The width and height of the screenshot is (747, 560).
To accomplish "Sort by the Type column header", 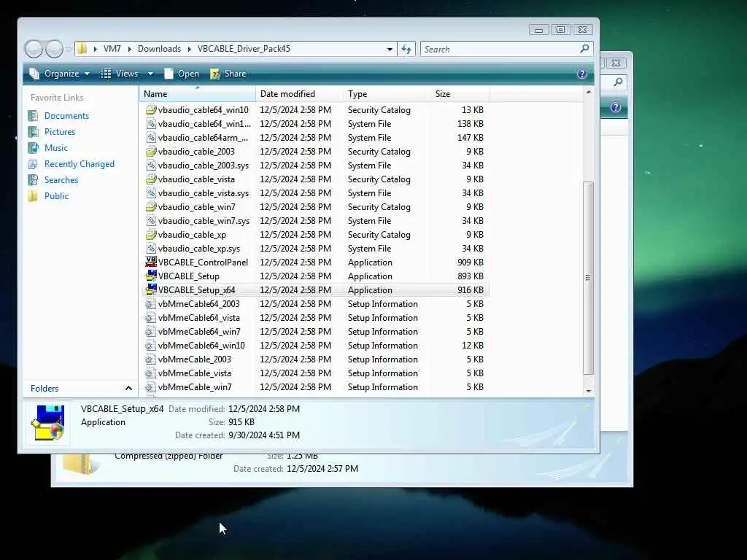I will tap(387, 94).
